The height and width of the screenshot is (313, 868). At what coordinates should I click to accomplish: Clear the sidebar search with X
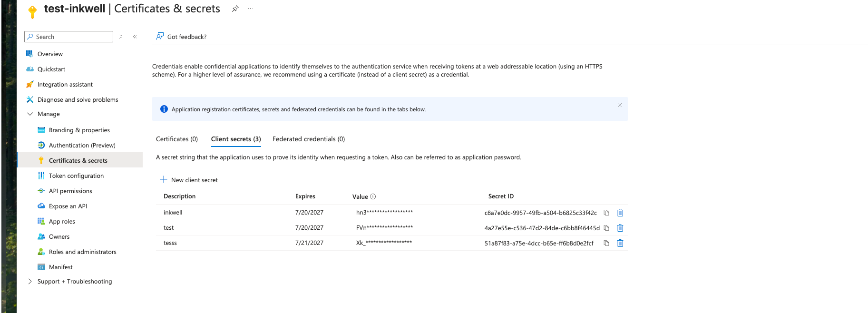[x=121, y=37]
